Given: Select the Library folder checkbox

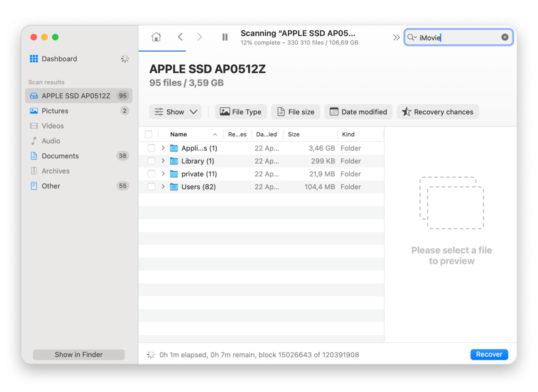Looking at the screenshot, I should 151,161.
